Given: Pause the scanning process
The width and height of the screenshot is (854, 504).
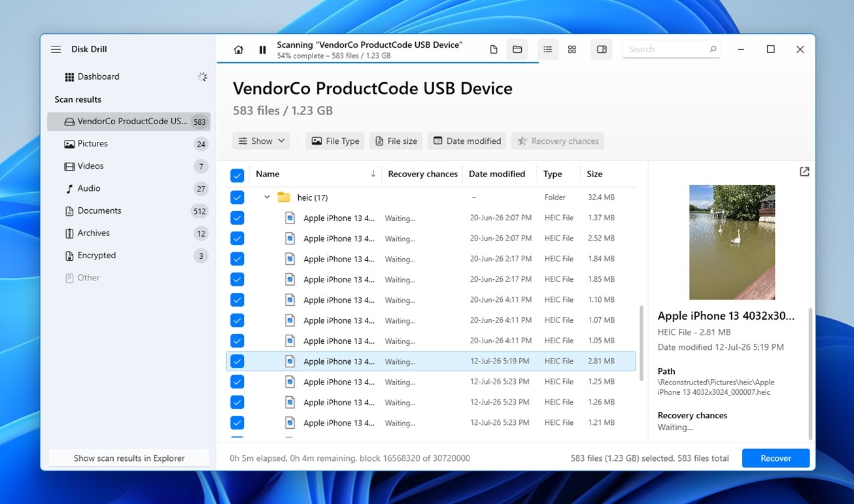Looking at the screenshot, I should pos(262,50).
